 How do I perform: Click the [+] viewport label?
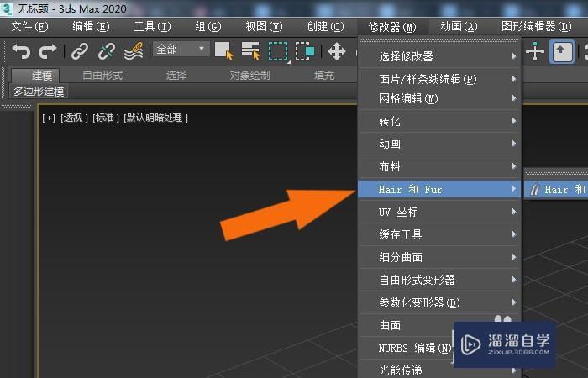coord(49,118)
